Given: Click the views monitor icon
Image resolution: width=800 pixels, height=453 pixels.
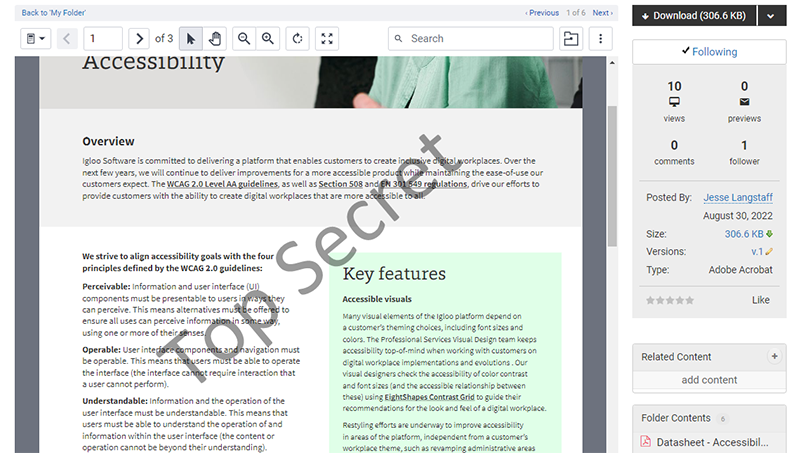Looking at the screenshot, I should coord(674,102).
